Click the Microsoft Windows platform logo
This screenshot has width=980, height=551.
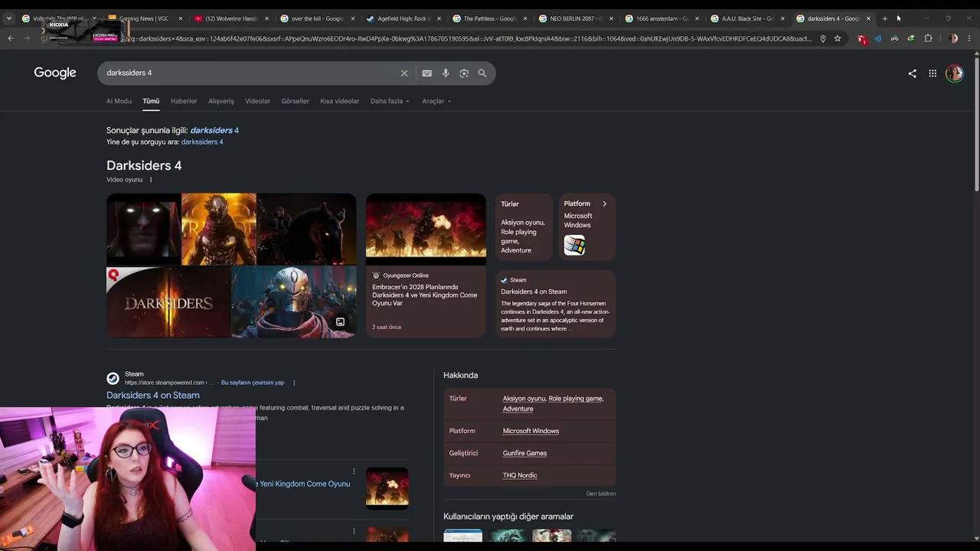point(575,245)
